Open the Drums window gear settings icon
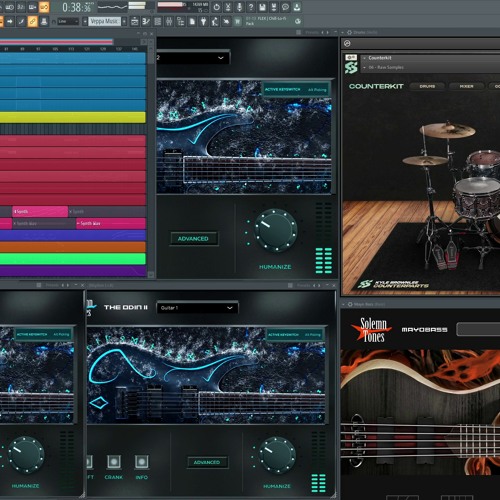Viewport: 500px width, 500px height. [x=349, y=32]
